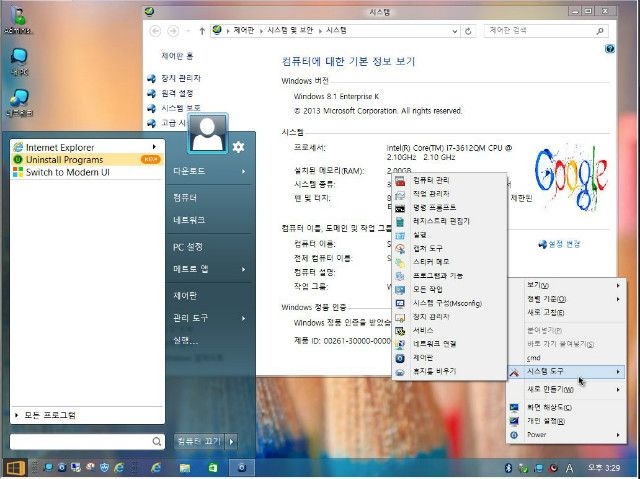This screenshot has height=479, width=640.
Task: Select the 내 PC desktop icon
Action: [19, 62]
